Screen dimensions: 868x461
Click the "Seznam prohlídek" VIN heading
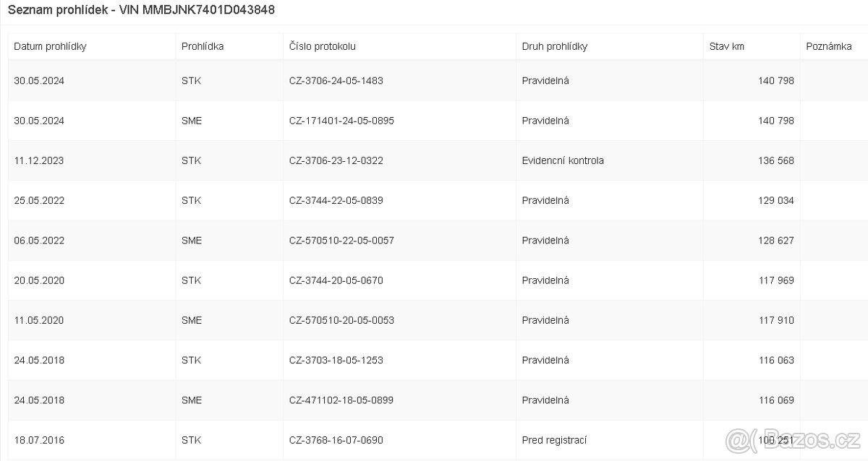click(141, 11)
